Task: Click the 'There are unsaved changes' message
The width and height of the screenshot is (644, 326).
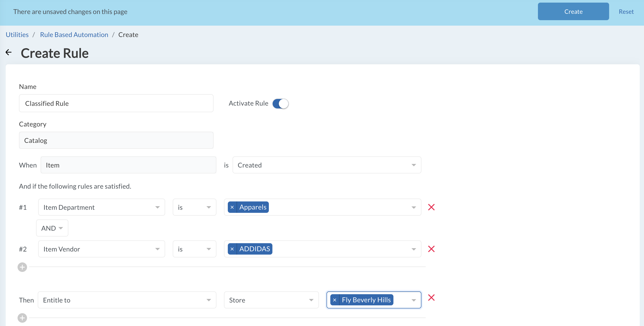Action: click(70, 12)
